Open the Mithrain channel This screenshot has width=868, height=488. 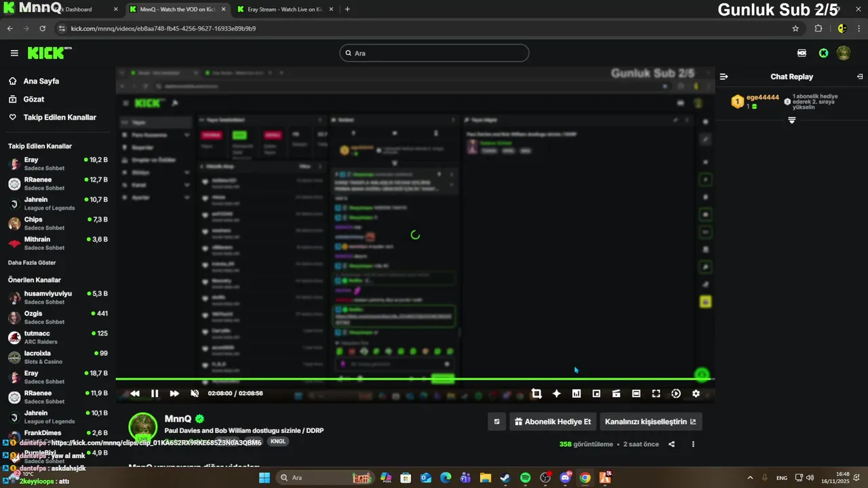tap(58, 243)
